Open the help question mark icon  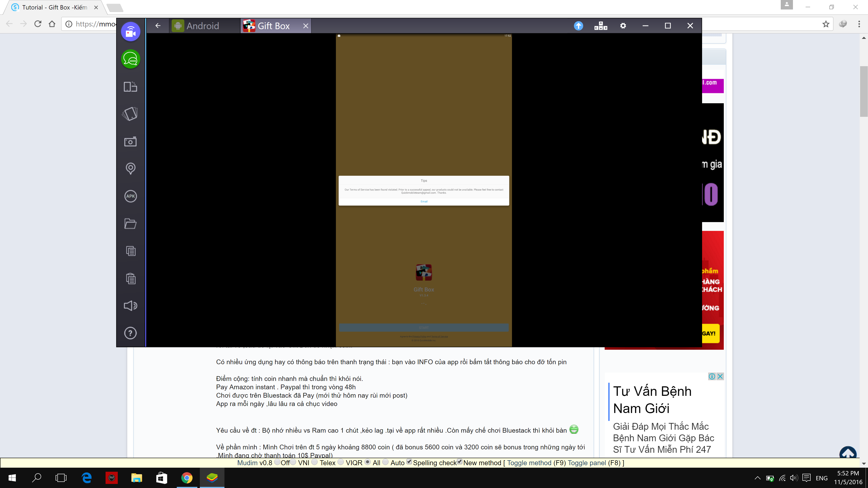[x=130, y=333]
